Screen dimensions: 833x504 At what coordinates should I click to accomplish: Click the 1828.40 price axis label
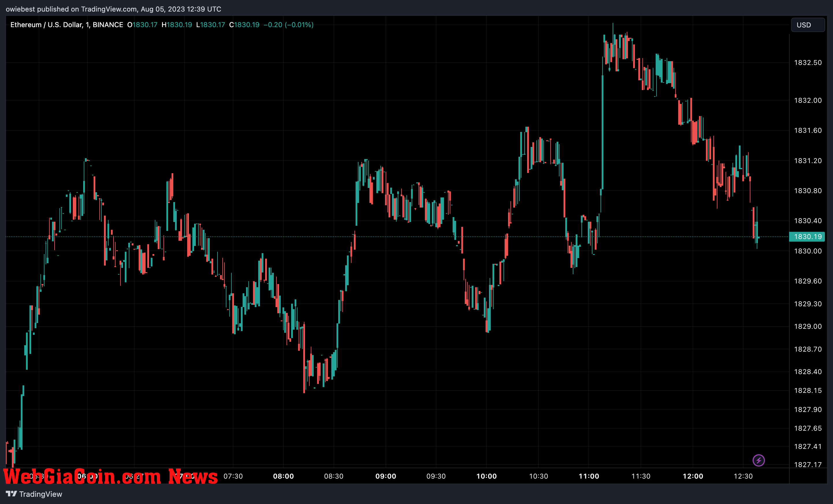pos(808,372)
